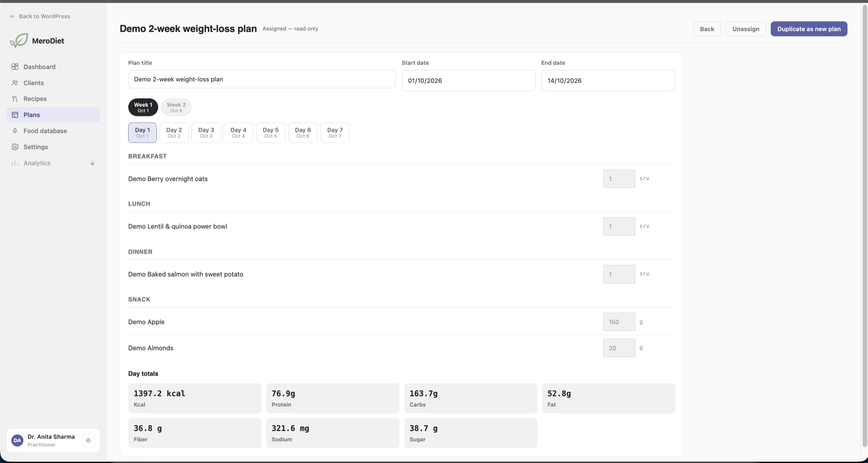Click the back arrow icon to WordPress

coord(12,16)
